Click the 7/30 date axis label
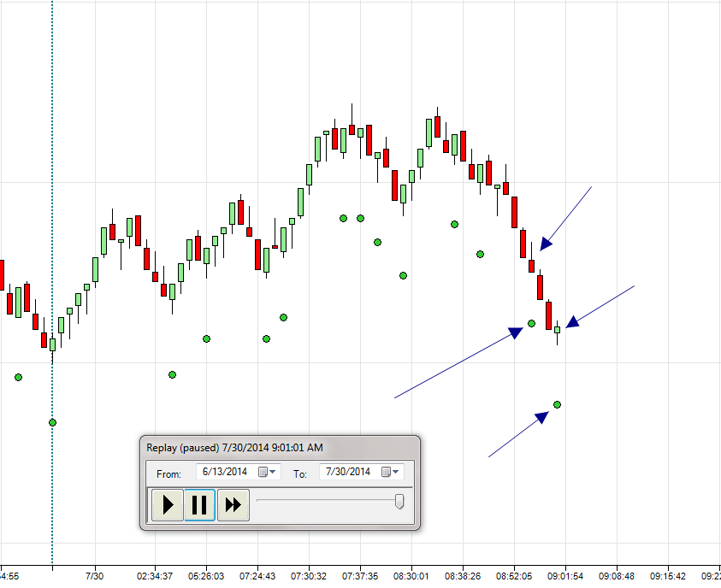721x588 pixels. point(95,576)
